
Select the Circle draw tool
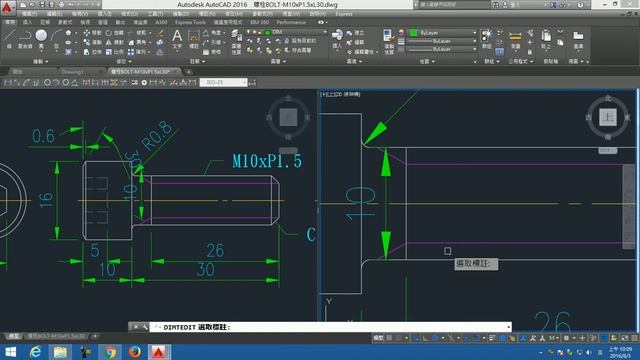pyautogui.click(x=41, y=37)
